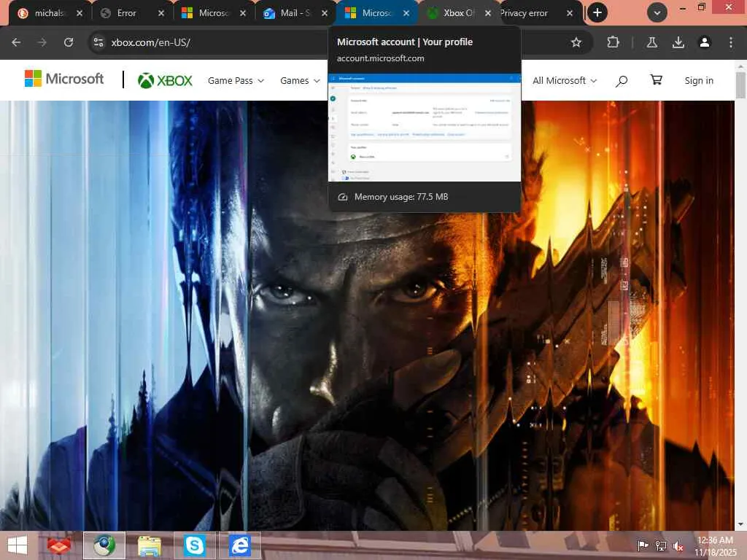This screenshot has width=747, height=560.
Task: Open File Explorer from the taskbar
Action: pyautogui.click(x=149, y=545)
